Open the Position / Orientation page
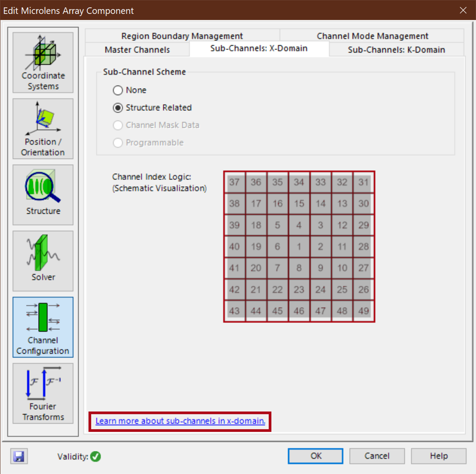 pyautogui.click(x=43, y=129)
